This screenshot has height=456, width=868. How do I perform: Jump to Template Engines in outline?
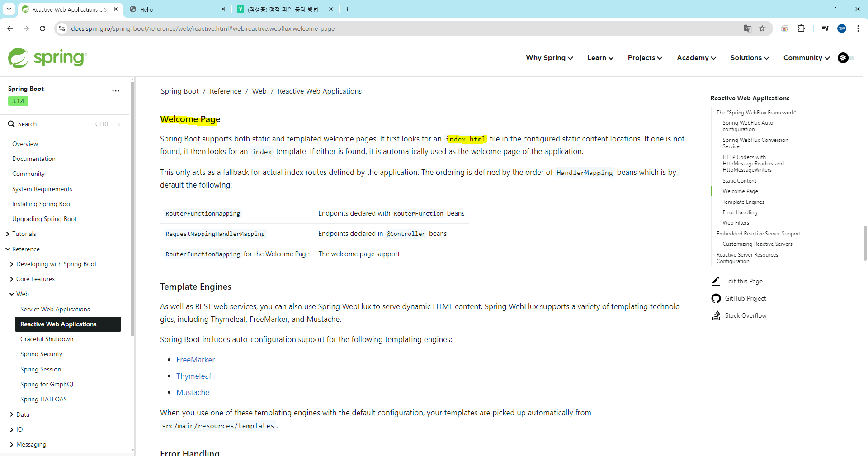(743, 202)
